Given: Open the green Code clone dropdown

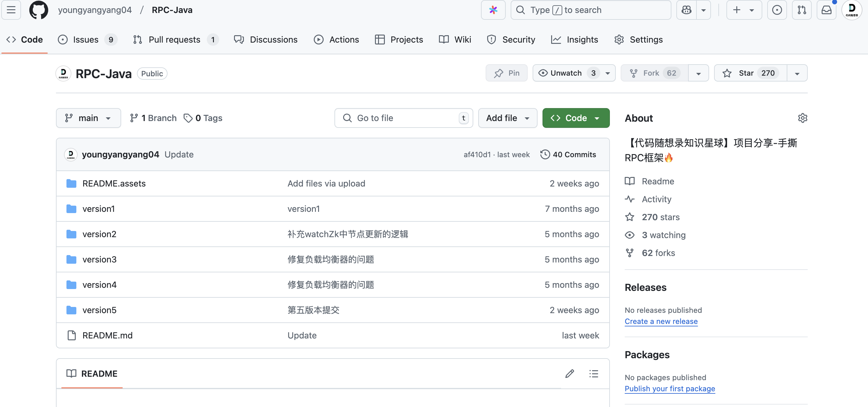Looking at the screenshot, I should click(576, 118).
